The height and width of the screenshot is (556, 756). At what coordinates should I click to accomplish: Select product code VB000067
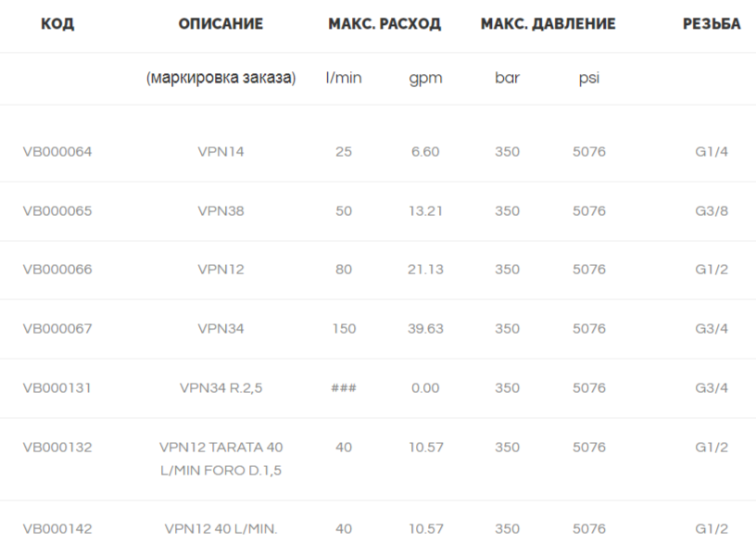pyautogui.click(x=57, y=329)
